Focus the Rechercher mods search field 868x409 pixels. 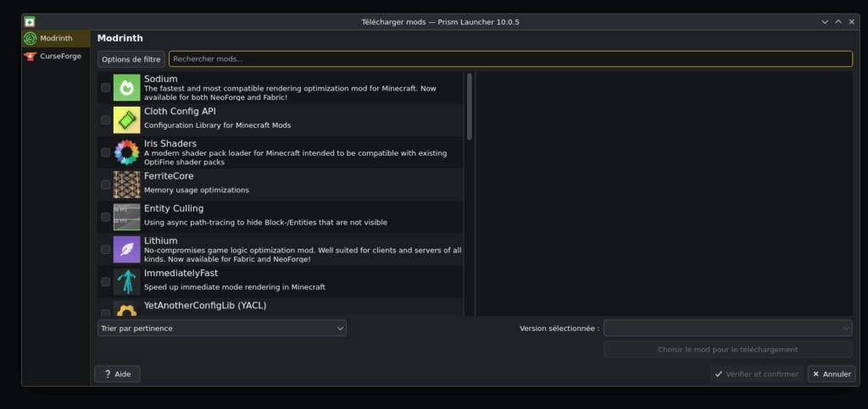point(510,59)
